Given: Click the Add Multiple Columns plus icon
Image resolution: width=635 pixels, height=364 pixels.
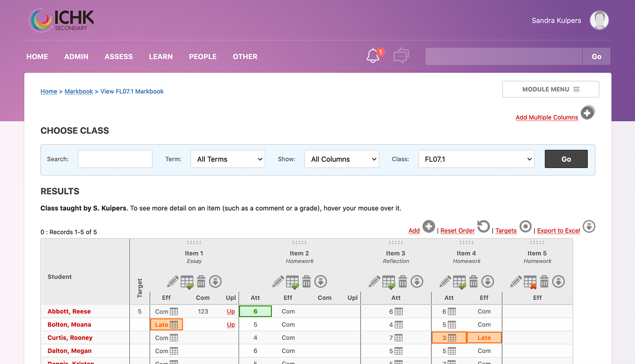Looking at the screenshot, I should tap(588, 113).
